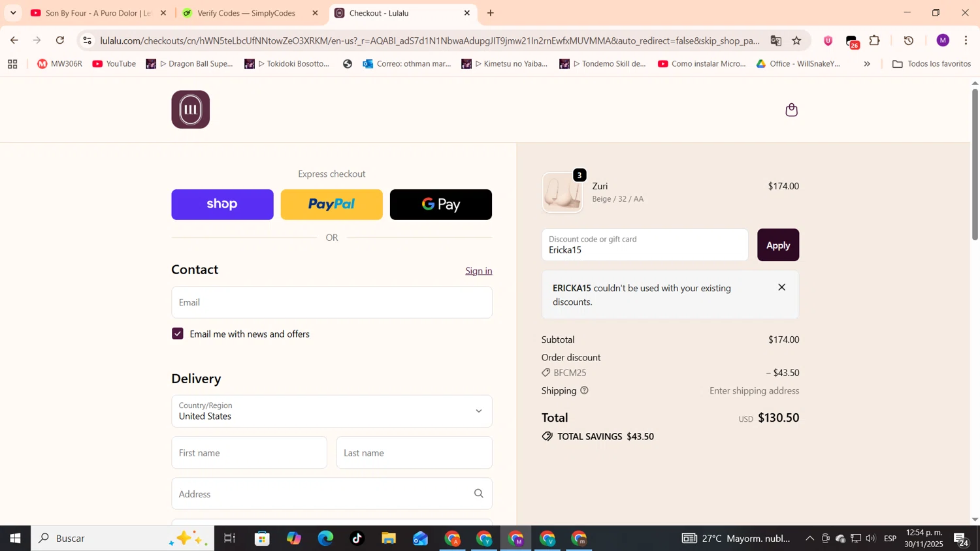Click the Windows taskbar search box
Screen dimensions: 980x551
coord(123,539)
